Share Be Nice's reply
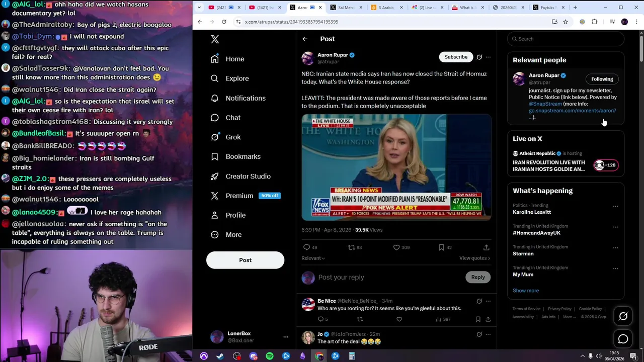This screenshot has width=644, height=362. (488, 319)
